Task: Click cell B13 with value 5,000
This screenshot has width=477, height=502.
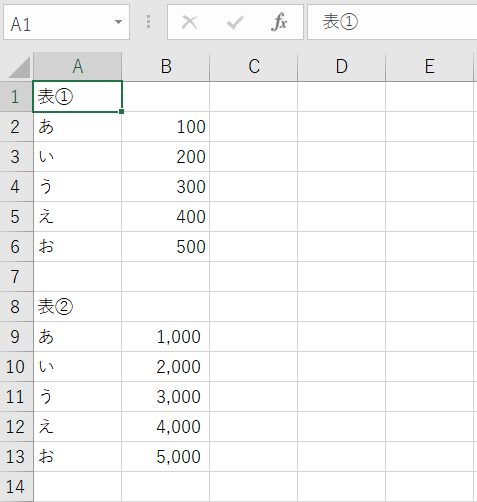Action: click(x=166, y=457)
